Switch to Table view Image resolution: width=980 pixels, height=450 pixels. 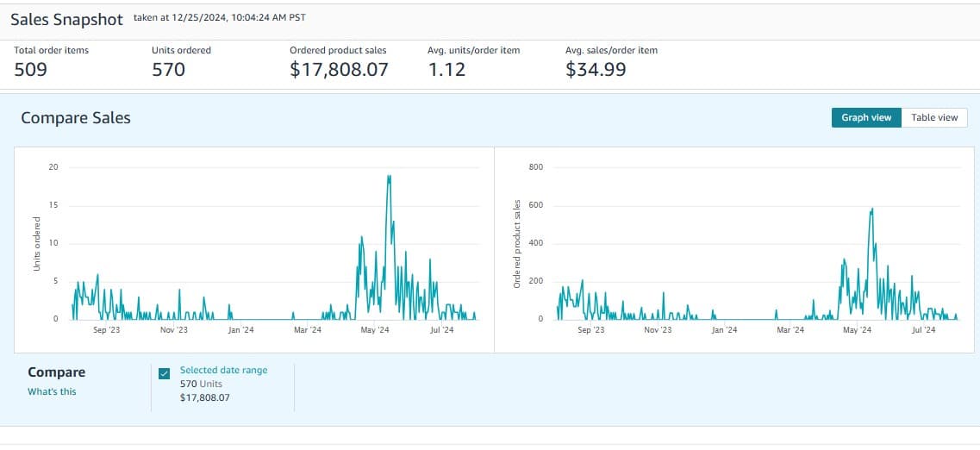pos(934,117)
